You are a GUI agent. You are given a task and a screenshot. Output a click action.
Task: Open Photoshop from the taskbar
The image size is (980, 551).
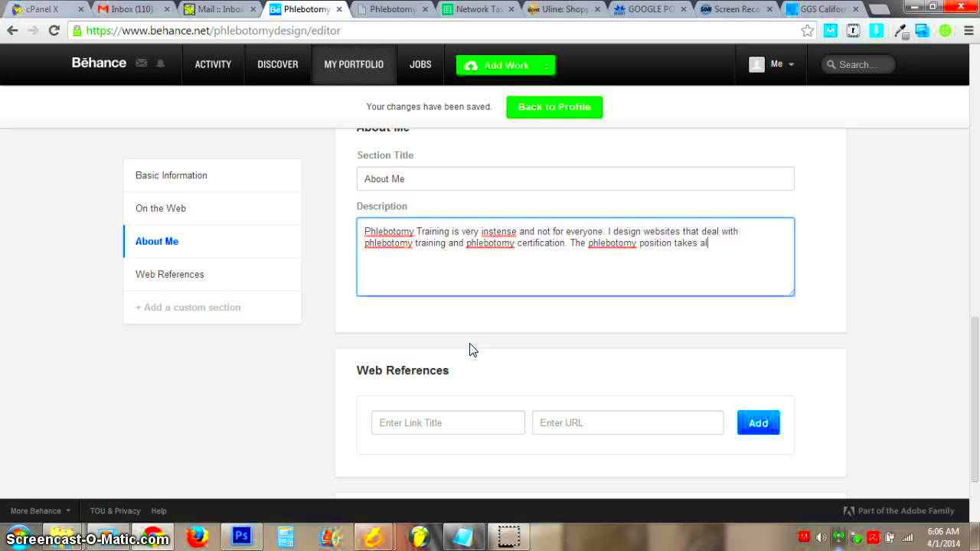click(241, 536)
